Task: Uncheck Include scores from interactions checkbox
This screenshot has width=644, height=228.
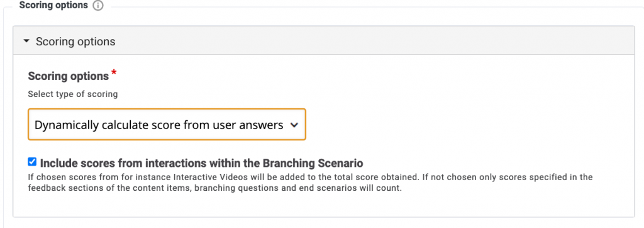Action: click(x=32, y=162)
